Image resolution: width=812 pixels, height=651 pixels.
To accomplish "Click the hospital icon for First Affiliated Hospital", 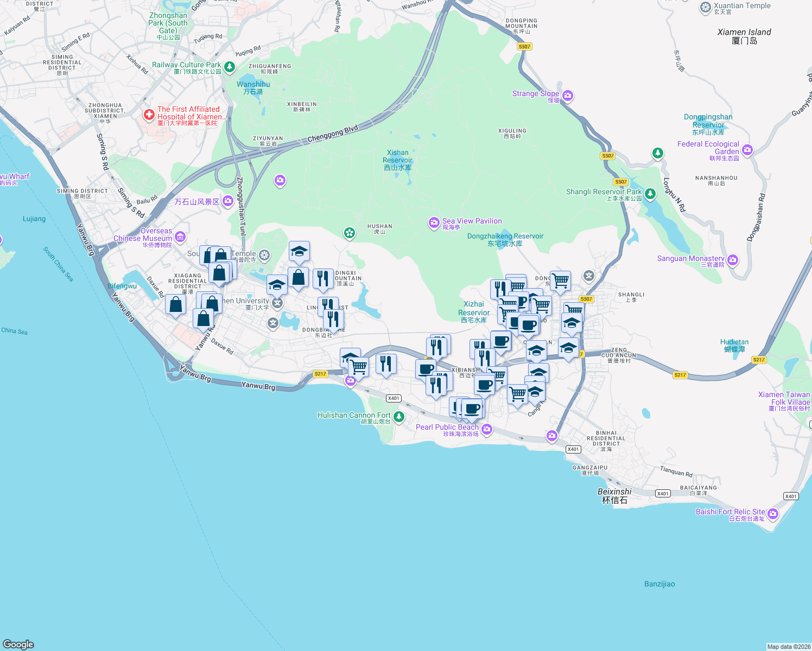I will coord(148,115).
